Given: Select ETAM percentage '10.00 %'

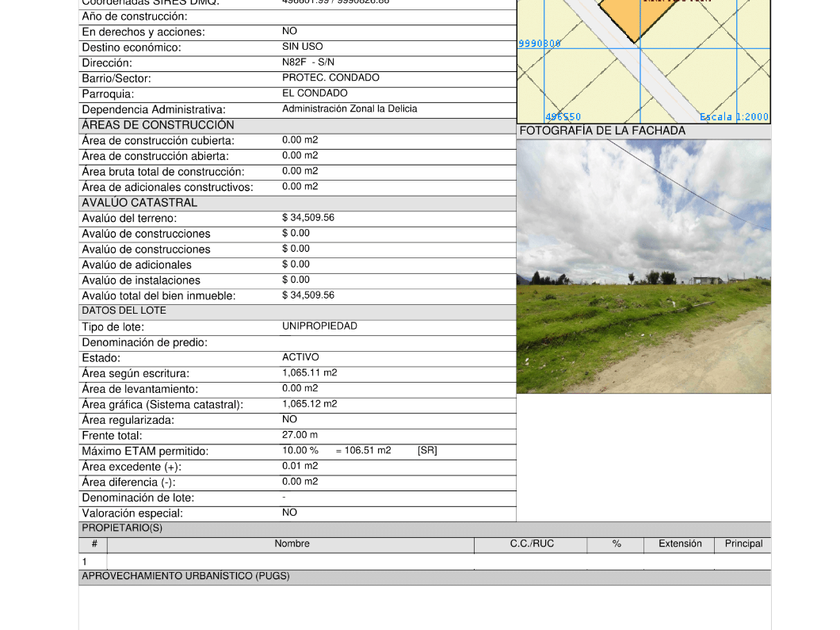Looking at the screenshot, I should [x=300, y=451].
